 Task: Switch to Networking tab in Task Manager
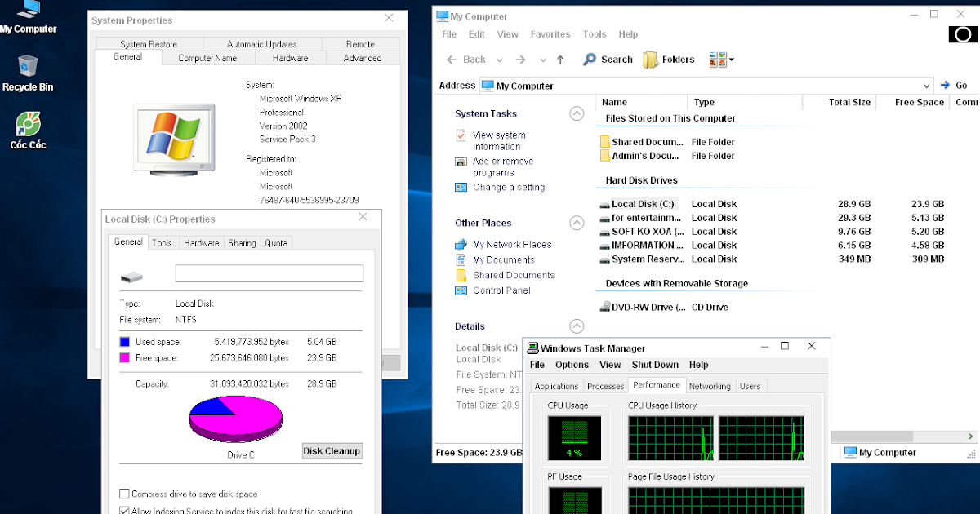[x=710, y=386]
